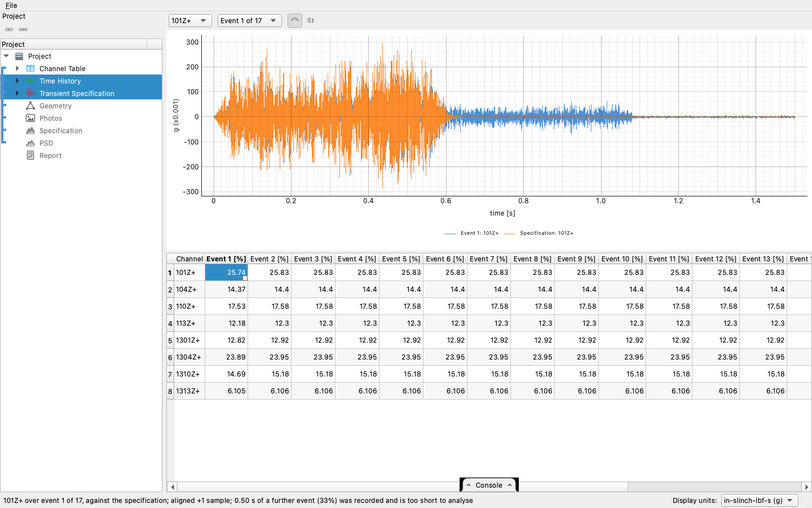Open the Display units dropdown
812x508 pixels.
pos(760,500)
